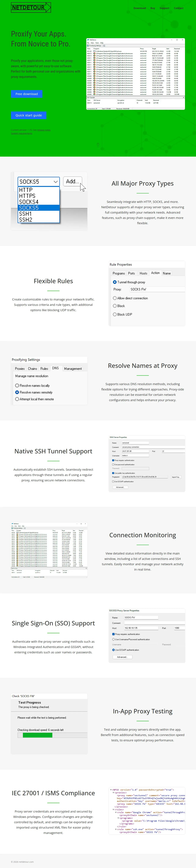Open the Proxy SOCKS FW combo box
The height and width of the screenshot is (868, 196).
click(157, 289)
